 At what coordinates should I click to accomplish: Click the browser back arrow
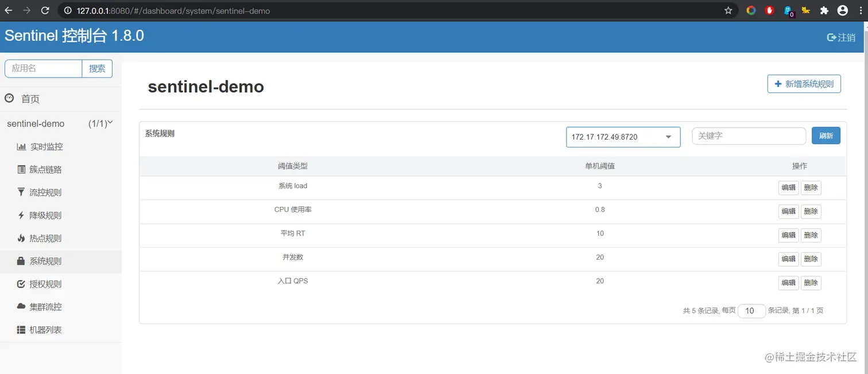pos(9,10)
